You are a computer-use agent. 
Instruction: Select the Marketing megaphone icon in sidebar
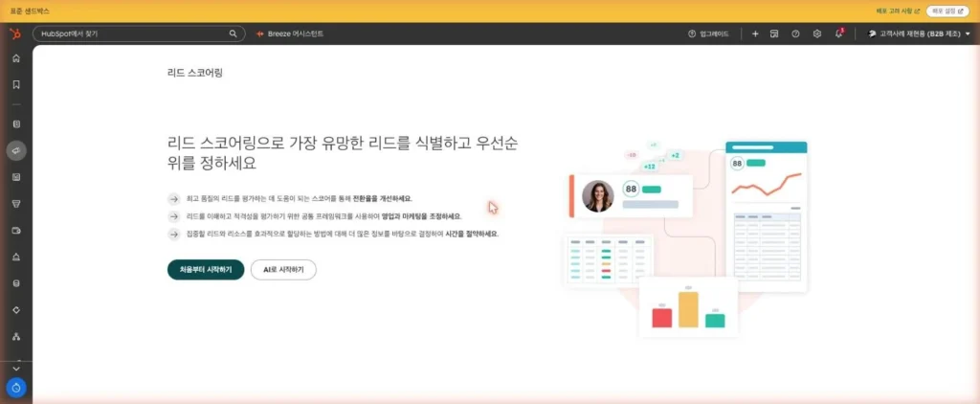click(16, 150)
